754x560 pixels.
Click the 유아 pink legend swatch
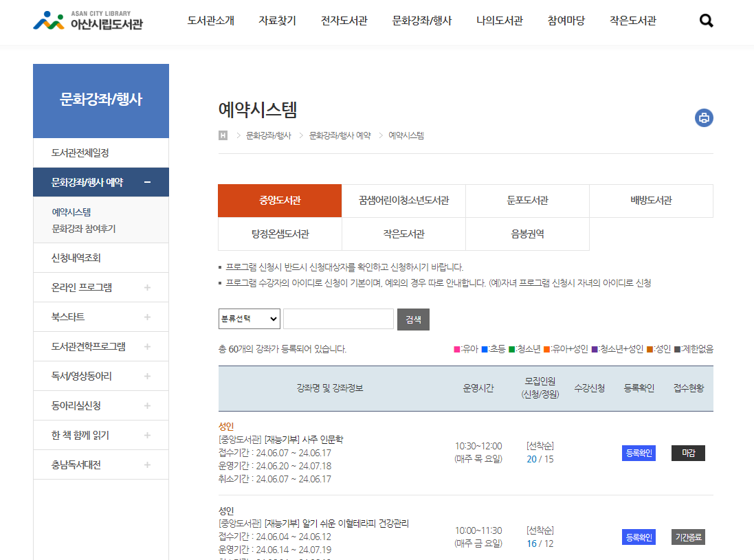457,350
